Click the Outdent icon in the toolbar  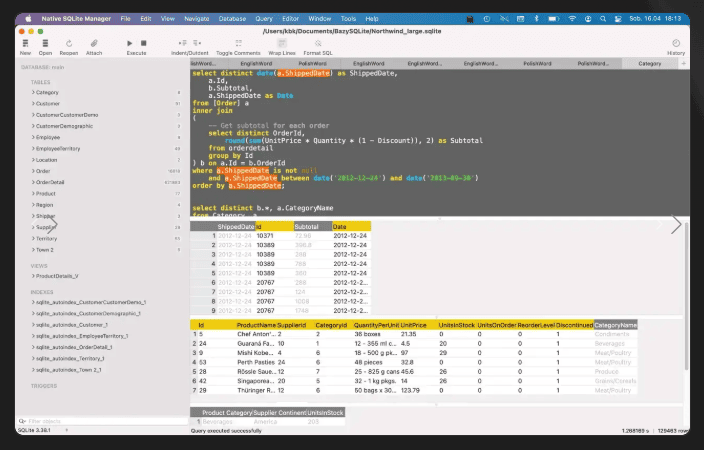click(197, 43)
